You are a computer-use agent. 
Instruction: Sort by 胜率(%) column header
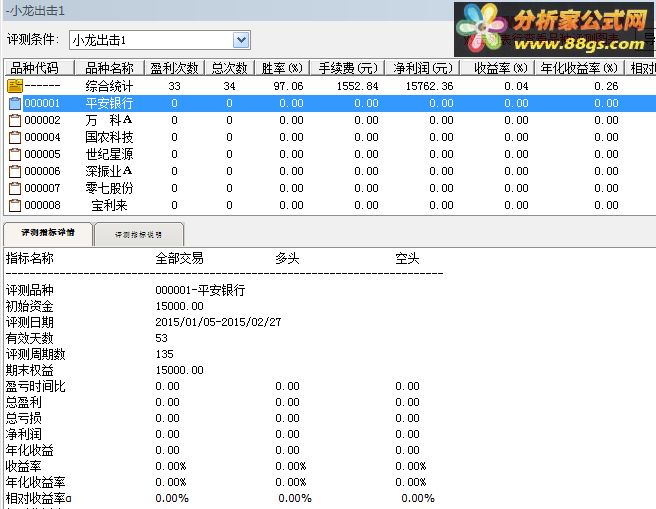(282, 68)
